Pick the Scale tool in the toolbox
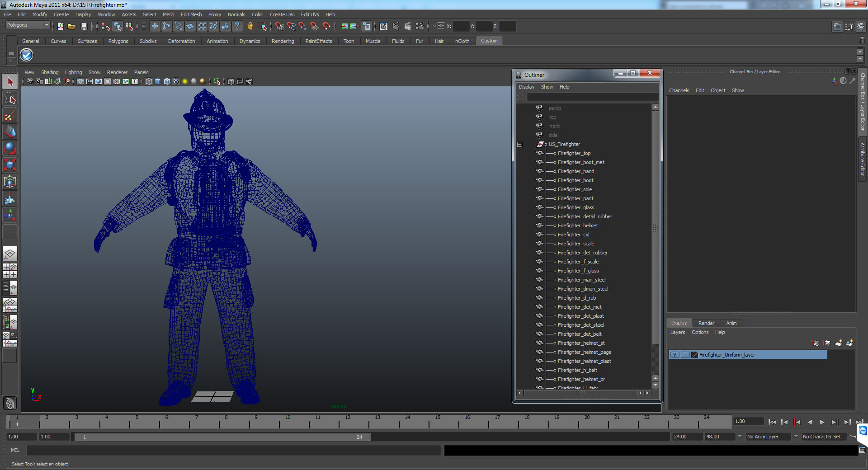This screenshot has height=470, width=868. (x=10, y=165)
